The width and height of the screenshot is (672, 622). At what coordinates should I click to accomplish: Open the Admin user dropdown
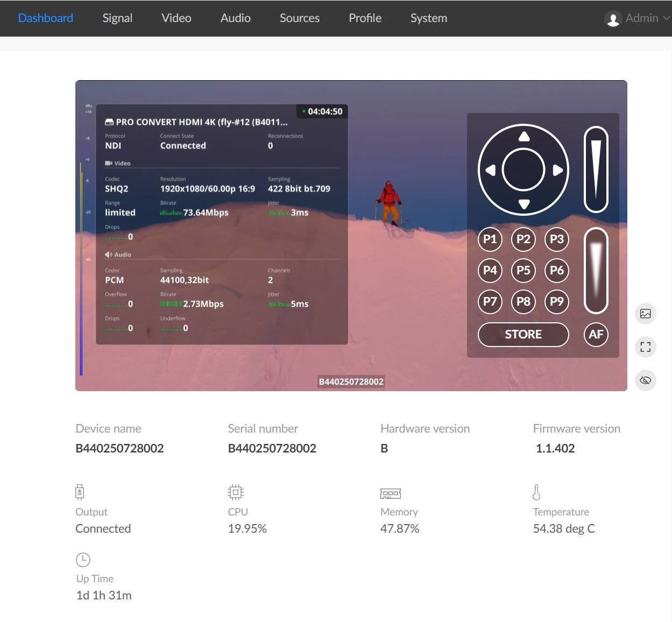click(641, 18)
